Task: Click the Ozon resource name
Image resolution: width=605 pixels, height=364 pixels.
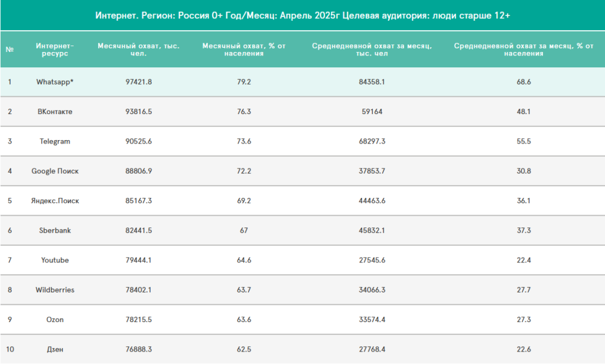Action: (55, 320)
